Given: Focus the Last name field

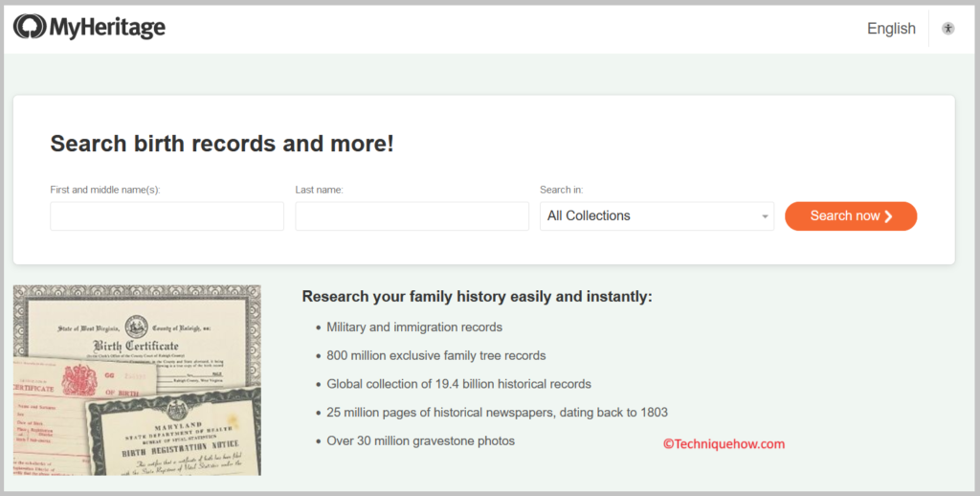Looking at the screenshot, I should pos(412,215).
